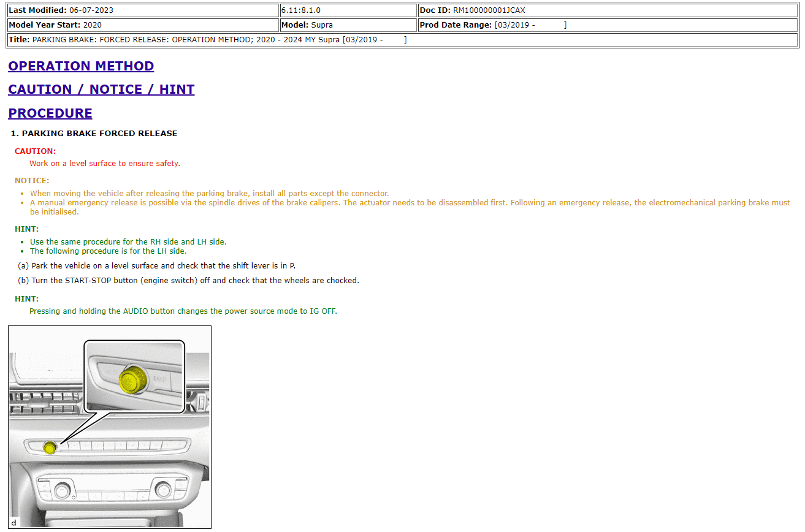Screen dimensions: 805x532
Task: Click the '1. PARKING BRAKE FORCED RELEASE' heading
Action: (x=94, y=133)
